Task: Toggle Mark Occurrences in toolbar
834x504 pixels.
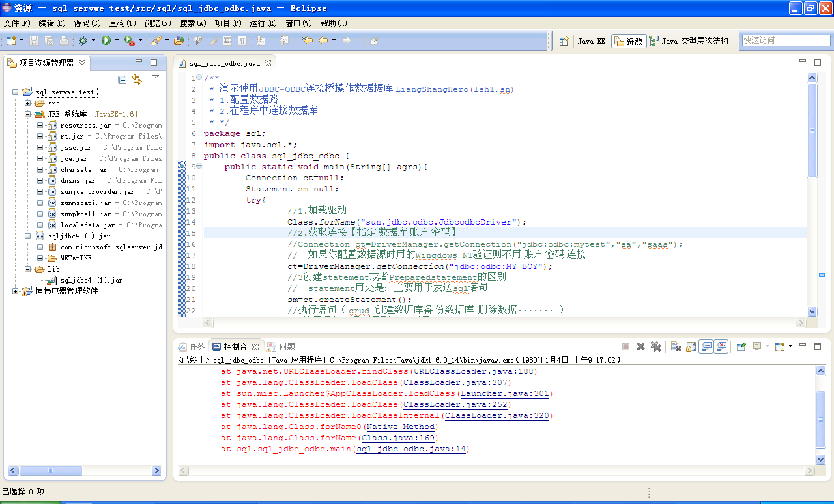Action: click(212, 40)
